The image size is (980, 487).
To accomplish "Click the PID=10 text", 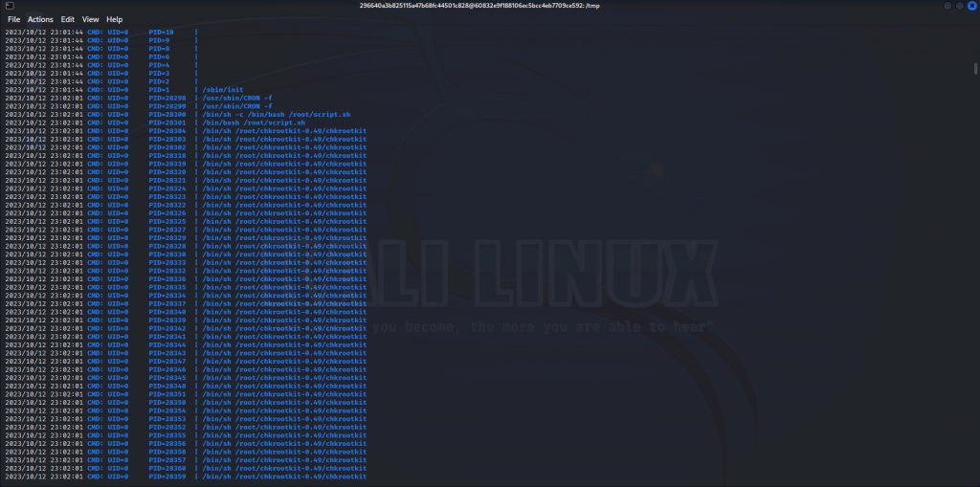I will [161, 32].
